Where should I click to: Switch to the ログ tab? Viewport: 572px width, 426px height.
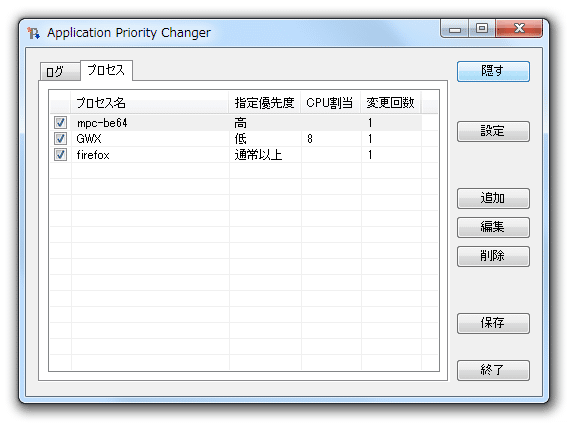60,71
